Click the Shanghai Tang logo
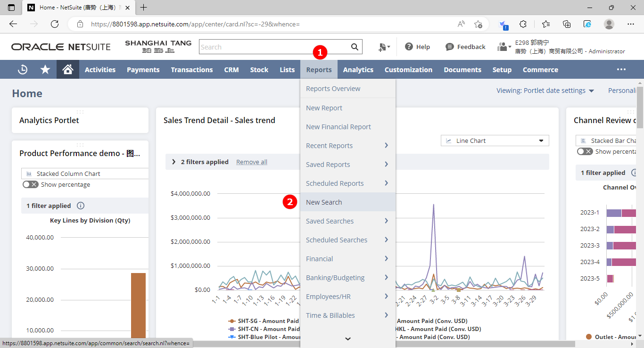Viewport: 644px width, 348px height. click(158, 46)
